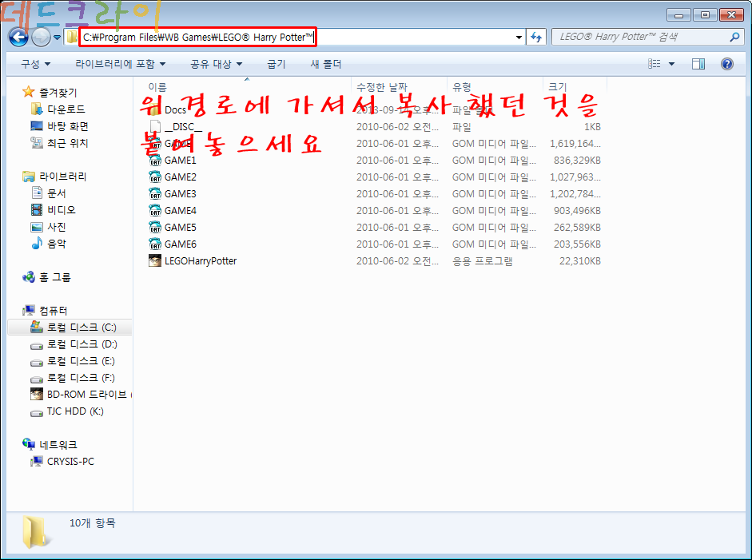Sort by the 이름 column header
The image size is (752, 560).
click(157, 87)
